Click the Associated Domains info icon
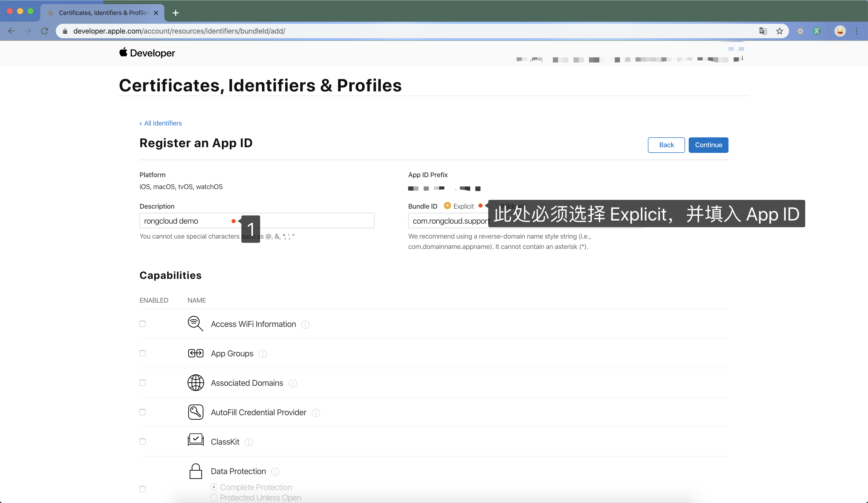The height and width of the screenshot is (503, 868). tap(292, 383)
